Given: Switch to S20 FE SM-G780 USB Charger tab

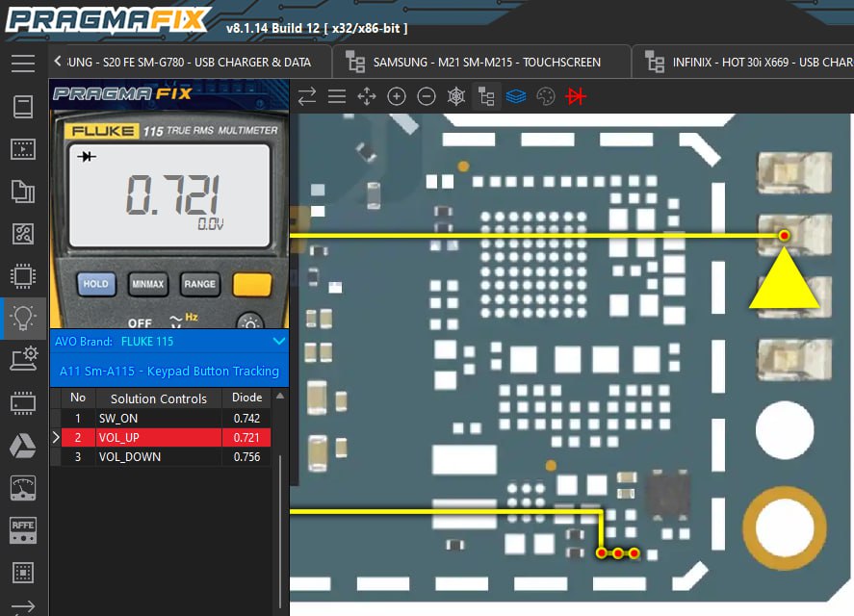Looking at the screenshot, I should 190,63.
